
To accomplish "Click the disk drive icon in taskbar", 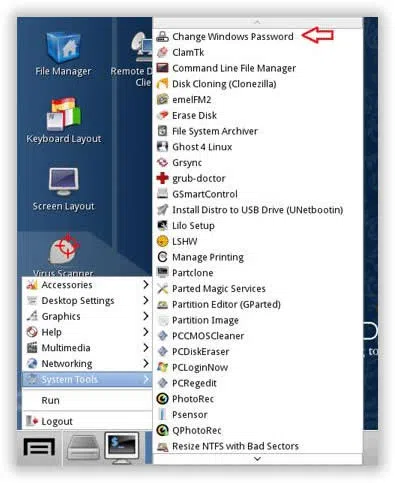I will click(x=83, y=448).
